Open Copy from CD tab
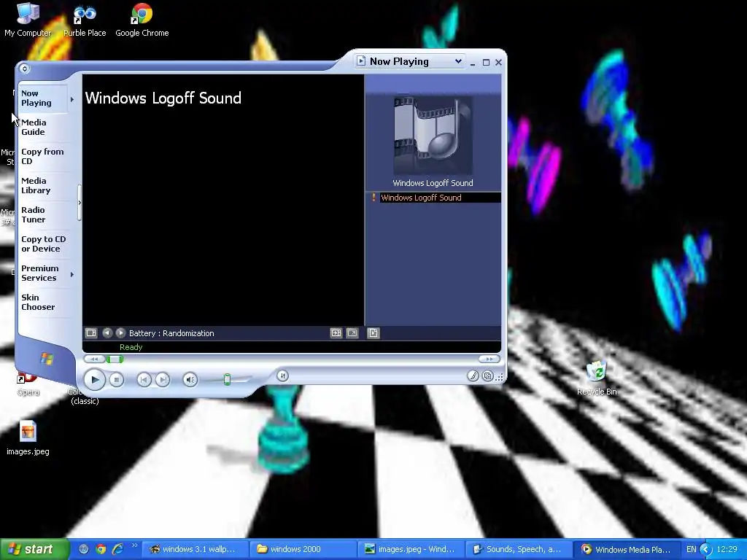Image resolution: width=747 pixels, height=560 pixels. coord(45,156)
